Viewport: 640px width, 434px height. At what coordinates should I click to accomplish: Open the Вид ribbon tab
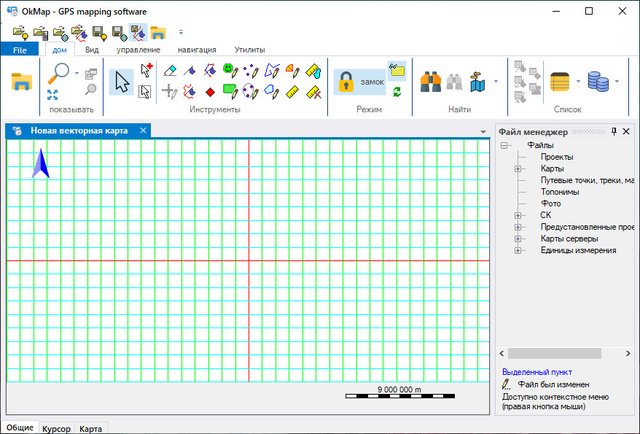92,49
